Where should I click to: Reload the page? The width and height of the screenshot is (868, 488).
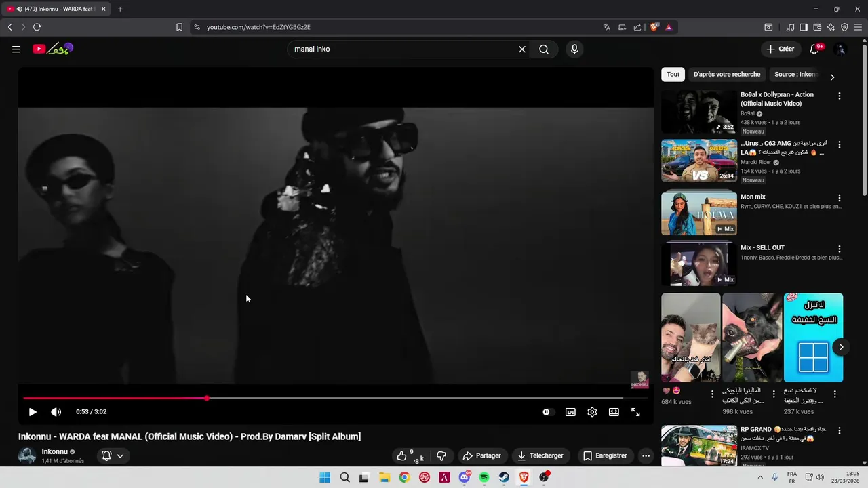click(37, 27)
